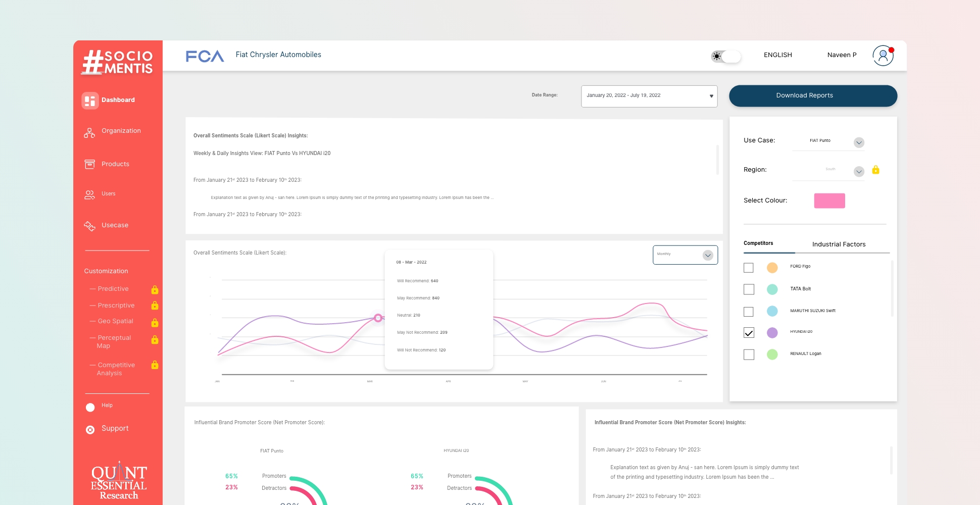The height and width of the screenshot is (505, 980).
Task: Uncheck the HYUNDAI i20 checkbox
Action: point(749,333)
